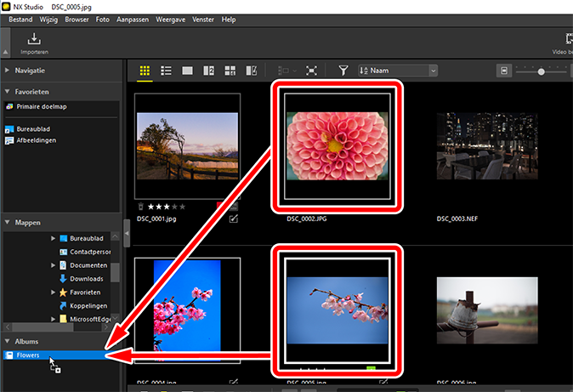Adjust the thumbnail size slider handle

tap(542, 71)
